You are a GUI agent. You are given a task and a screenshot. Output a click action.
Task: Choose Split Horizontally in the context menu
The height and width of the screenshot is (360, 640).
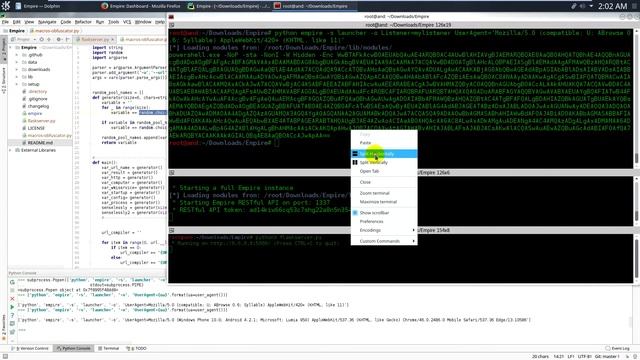click(384, 154)
